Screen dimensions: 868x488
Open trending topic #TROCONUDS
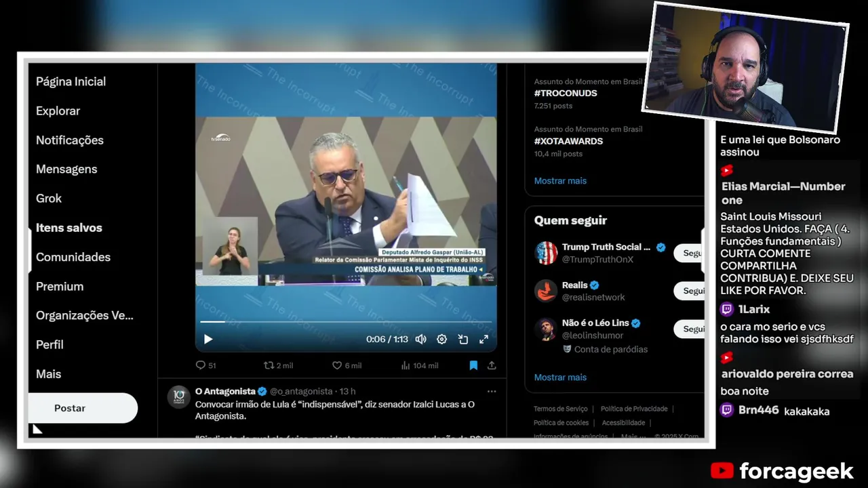(x=566, y=93)
